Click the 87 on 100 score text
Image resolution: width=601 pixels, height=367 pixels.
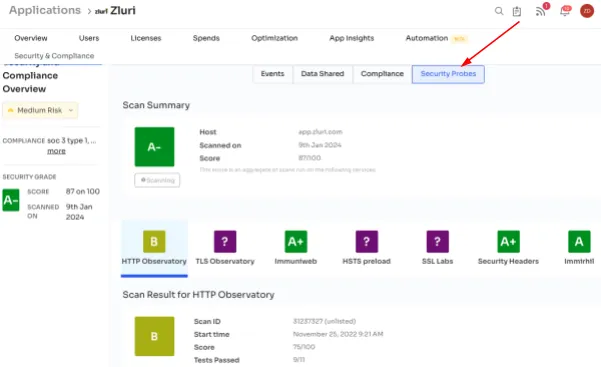83,191
